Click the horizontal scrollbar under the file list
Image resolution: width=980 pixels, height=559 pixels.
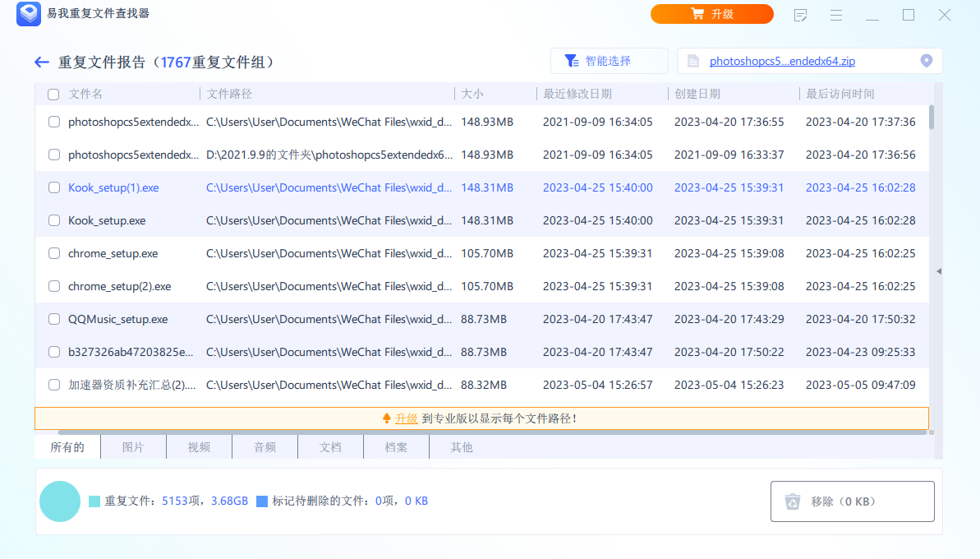click(493, 432)
